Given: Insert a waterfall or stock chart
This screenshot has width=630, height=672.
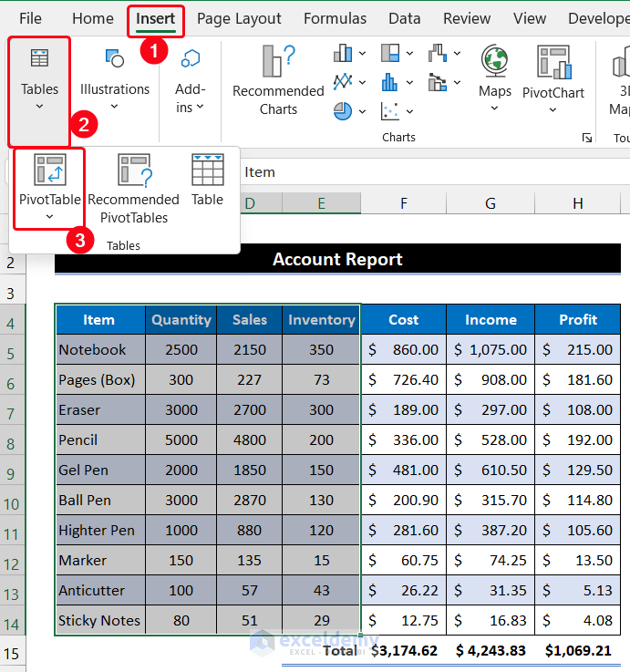Looking at the screenshot, I should point(437,53).
